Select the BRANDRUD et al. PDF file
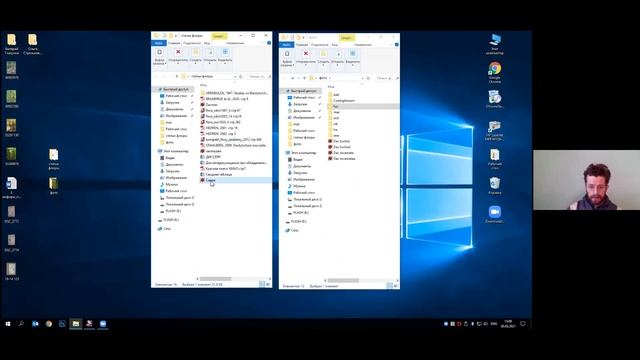Screen dimensions: 640x360 coord(224,99)
